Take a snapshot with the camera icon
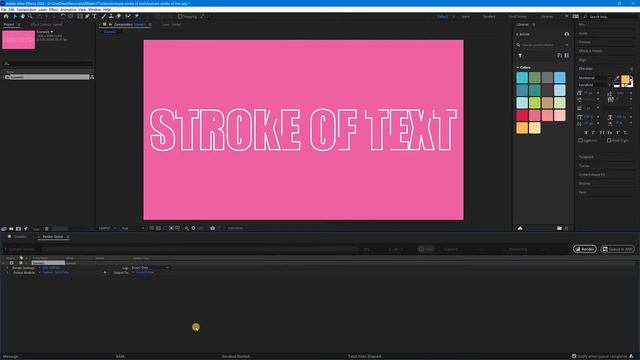 pos(212,228)
